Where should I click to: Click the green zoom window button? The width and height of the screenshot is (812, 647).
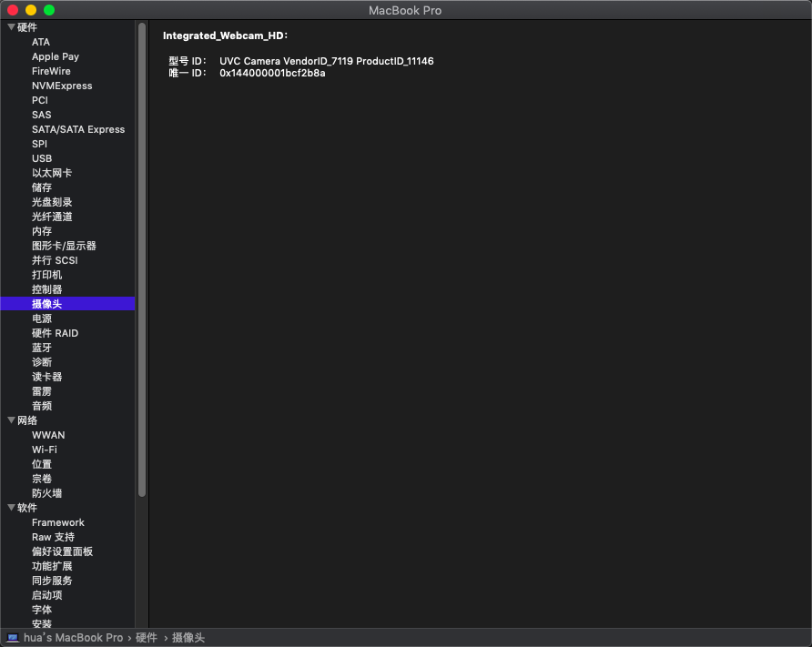[49, 10]
